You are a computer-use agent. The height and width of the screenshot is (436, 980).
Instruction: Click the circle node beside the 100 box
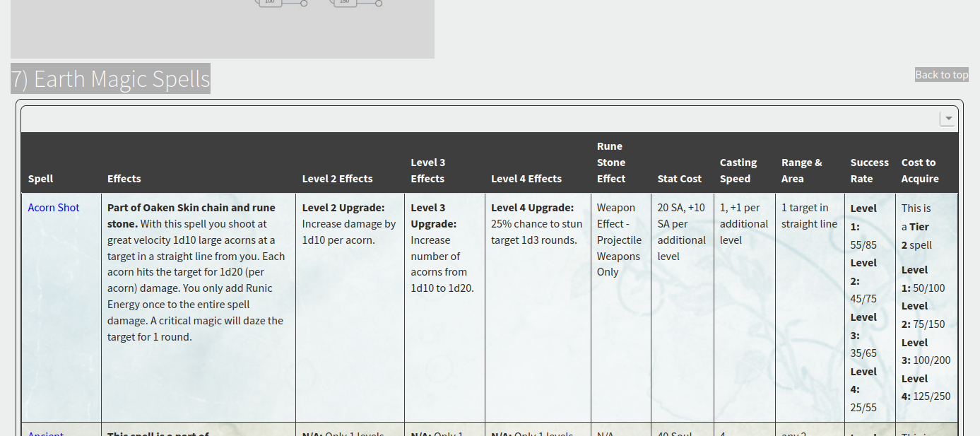click(x=304, y=4)
